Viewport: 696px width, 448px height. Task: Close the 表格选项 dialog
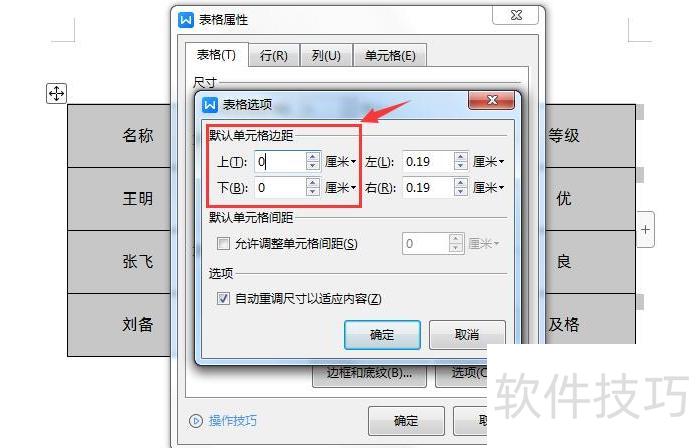click(492, 100)
